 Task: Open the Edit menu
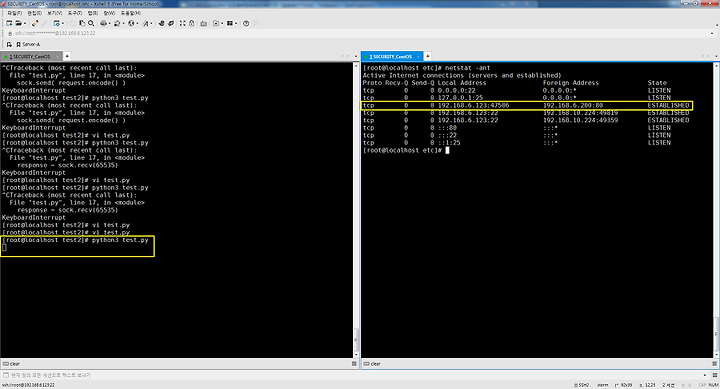coord(34,13)
